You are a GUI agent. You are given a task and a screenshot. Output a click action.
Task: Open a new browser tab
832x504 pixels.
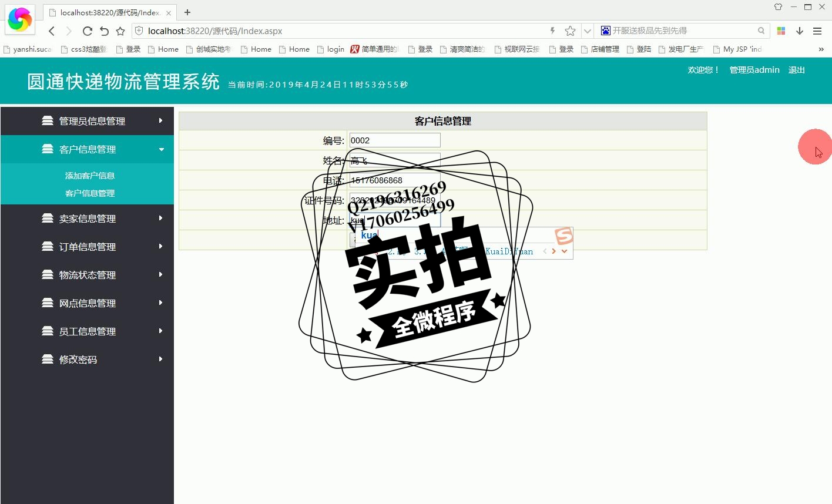coord(187,12)
